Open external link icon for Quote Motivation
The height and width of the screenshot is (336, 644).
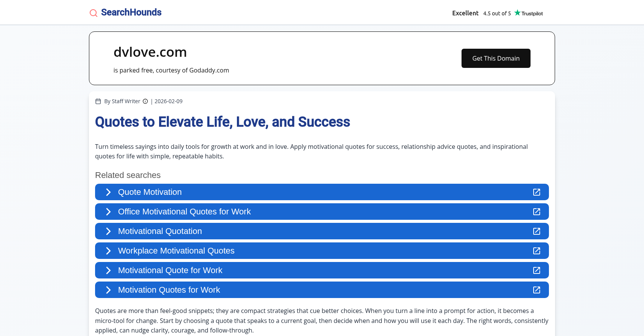point(537,192)
